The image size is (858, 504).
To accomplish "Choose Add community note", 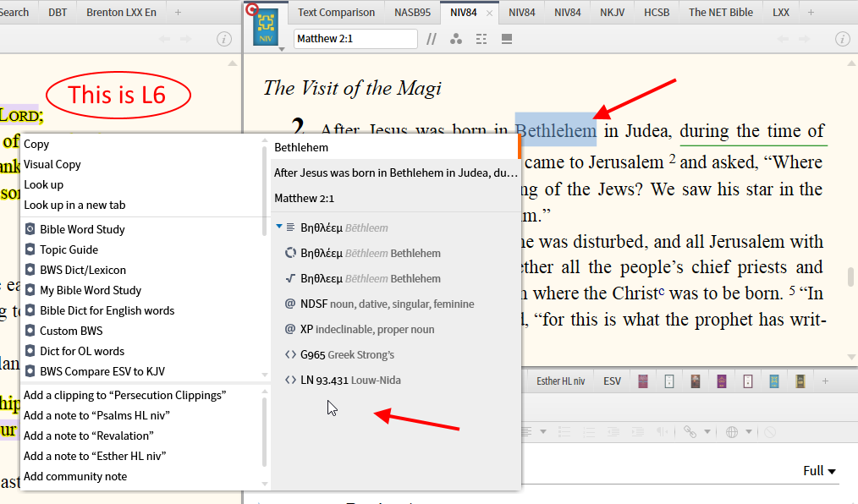I will (75, 475).
